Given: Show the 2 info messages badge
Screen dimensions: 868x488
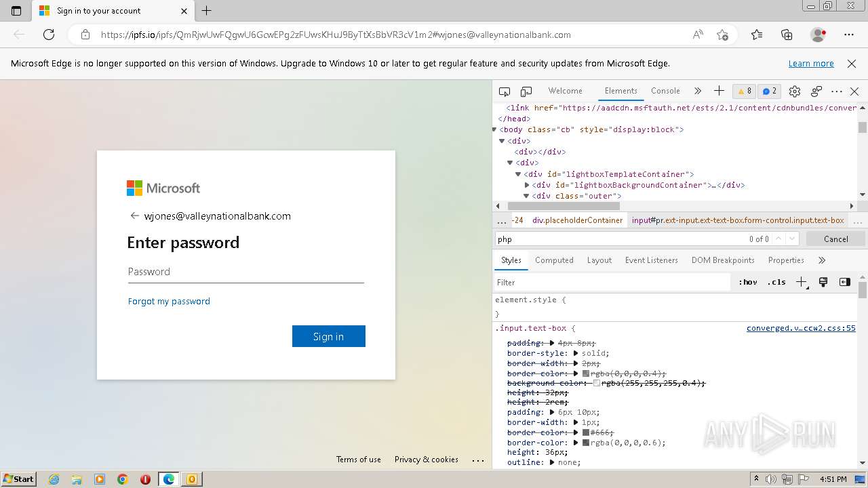Looking at the screenshot, I should point(769,91).
